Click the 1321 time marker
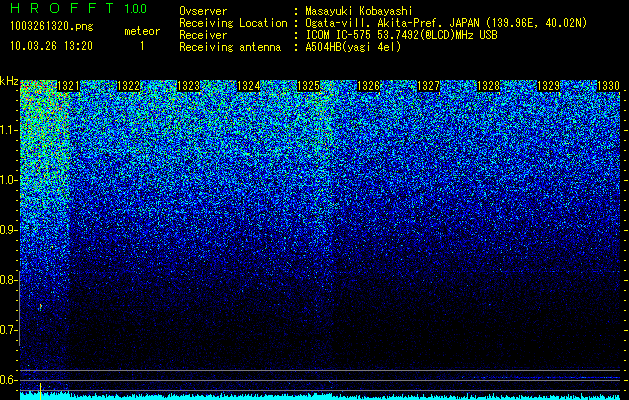This screenshot has width=629, height=400. pyautogui.click(x=68, y=86)
